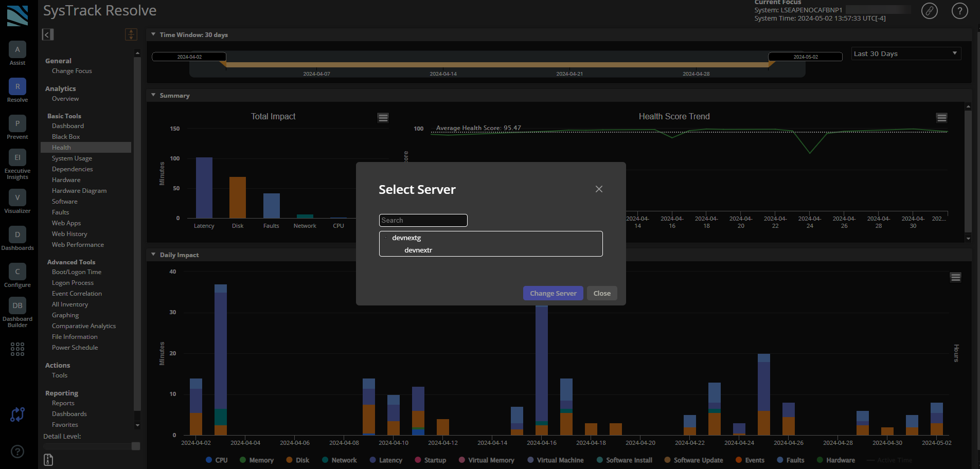Open the apps grid icon
The image size is (980, 469).
click(17, 349)
